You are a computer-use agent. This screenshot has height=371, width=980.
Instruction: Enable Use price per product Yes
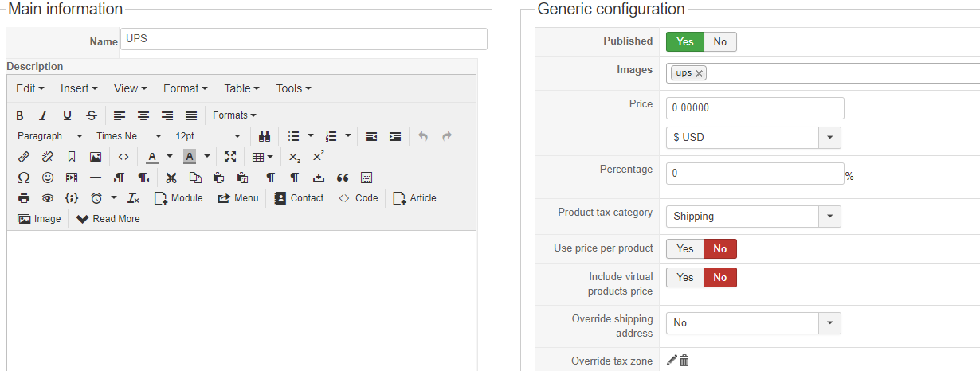684,249
